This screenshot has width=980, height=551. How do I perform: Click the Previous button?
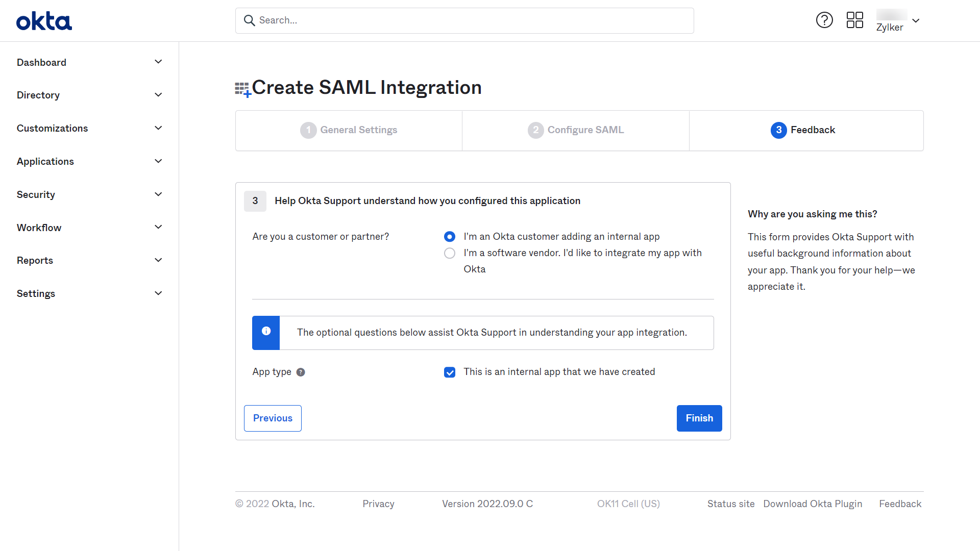273,418
